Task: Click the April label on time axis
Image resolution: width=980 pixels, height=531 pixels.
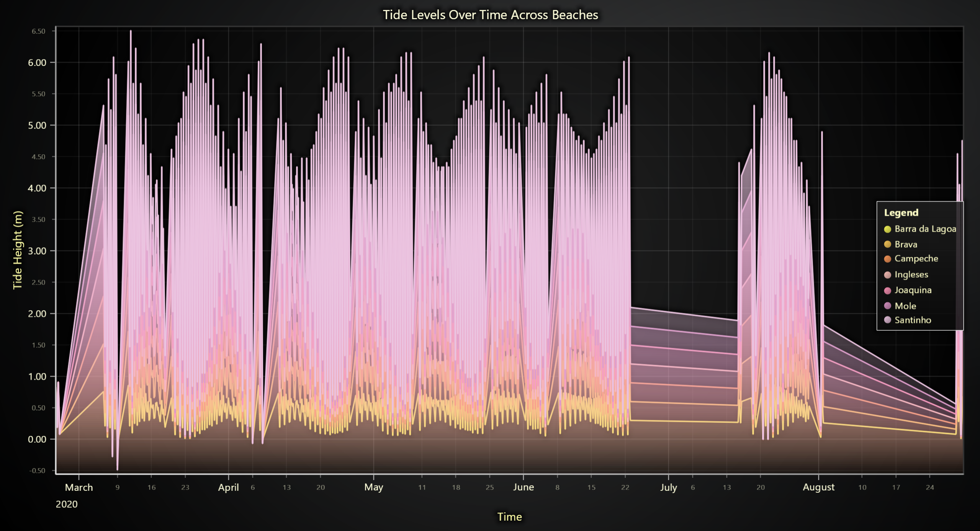Action: click(x=228, y=487)
